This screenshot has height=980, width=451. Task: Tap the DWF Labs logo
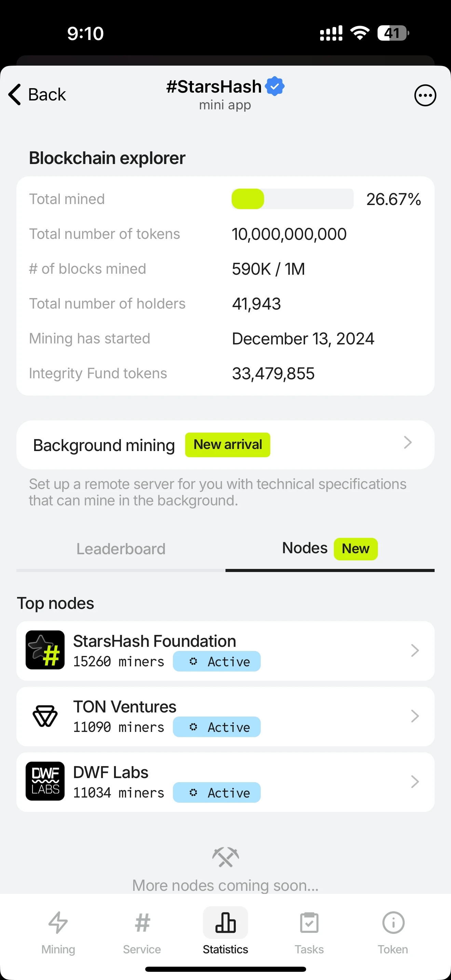click(45, 781)
